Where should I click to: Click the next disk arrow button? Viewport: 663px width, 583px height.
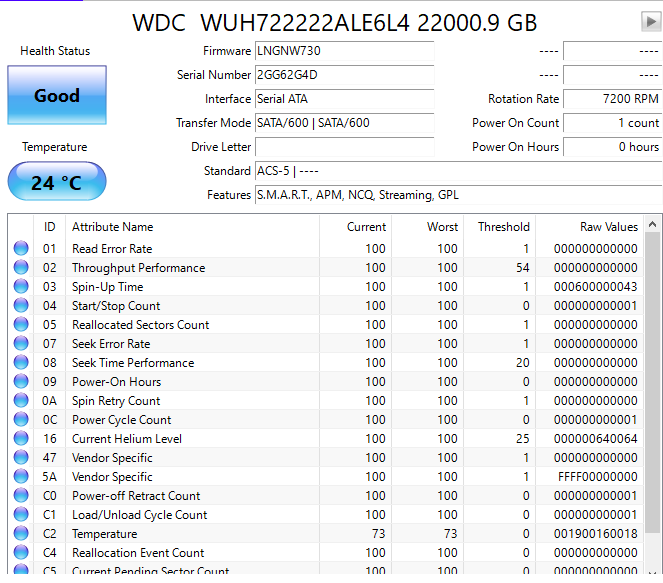point(652,21)
